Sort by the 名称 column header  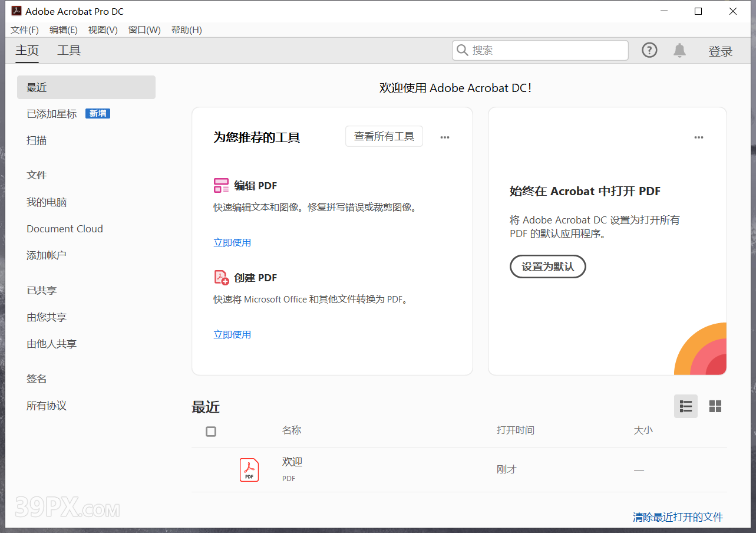292,430
